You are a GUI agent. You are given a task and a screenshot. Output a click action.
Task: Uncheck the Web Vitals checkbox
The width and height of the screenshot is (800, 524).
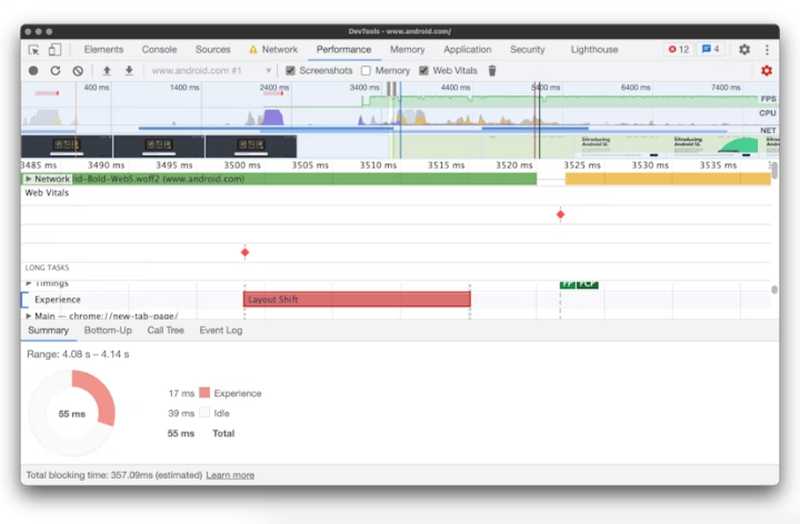point(424,71)
